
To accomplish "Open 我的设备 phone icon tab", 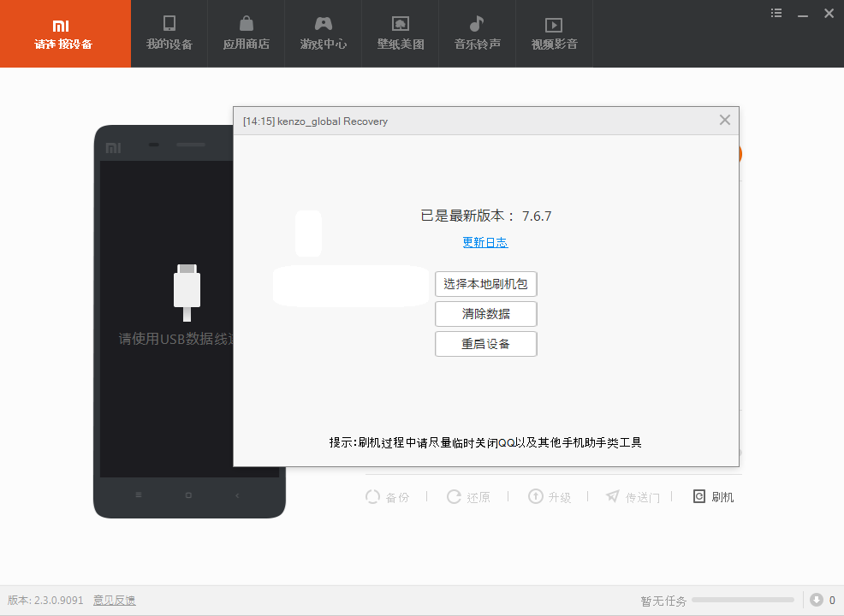I will (x=169, y=25).
